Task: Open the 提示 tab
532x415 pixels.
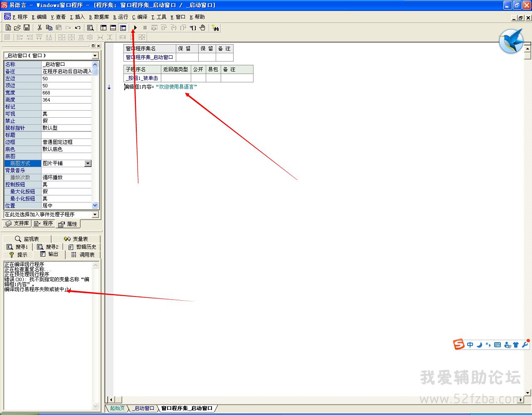Action: tap(18, 254)
